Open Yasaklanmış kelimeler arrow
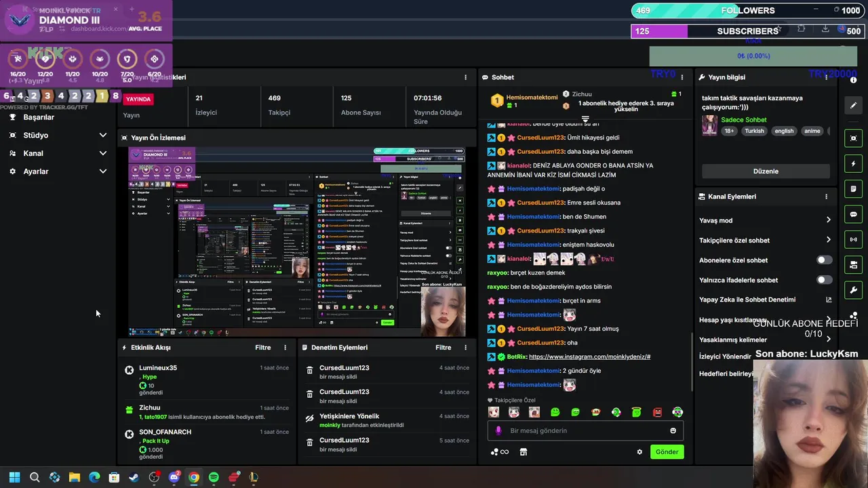This screenshot has width=868, height=488. (x=828, y=340)
